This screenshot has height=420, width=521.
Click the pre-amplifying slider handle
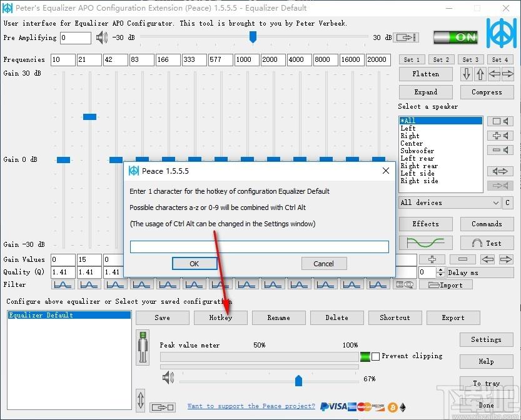pyautogui.click(x=253, y=37)
